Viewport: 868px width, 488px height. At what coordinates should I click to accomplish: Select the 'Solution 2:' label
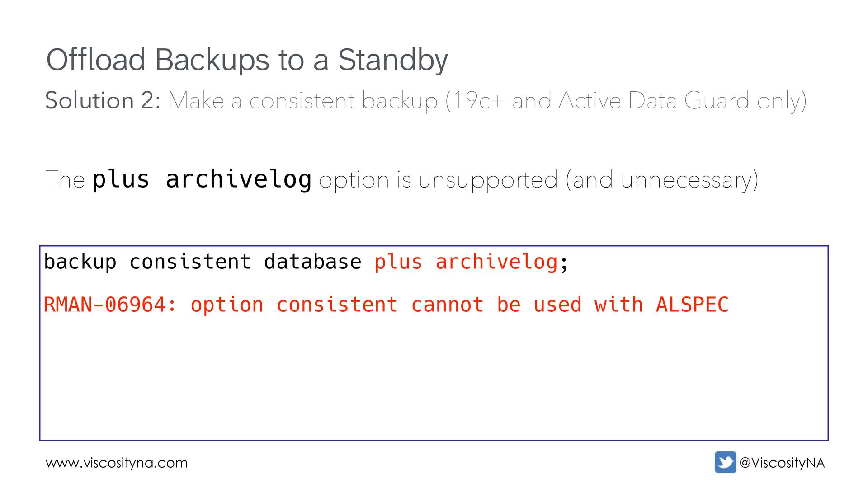pyautogui.click(x=103, y=100)
